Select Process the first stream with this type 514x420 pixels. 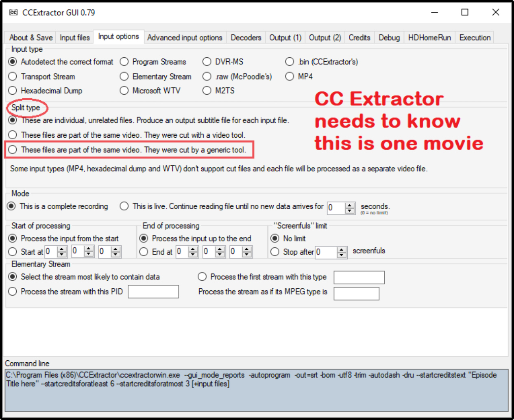point(262,277)
